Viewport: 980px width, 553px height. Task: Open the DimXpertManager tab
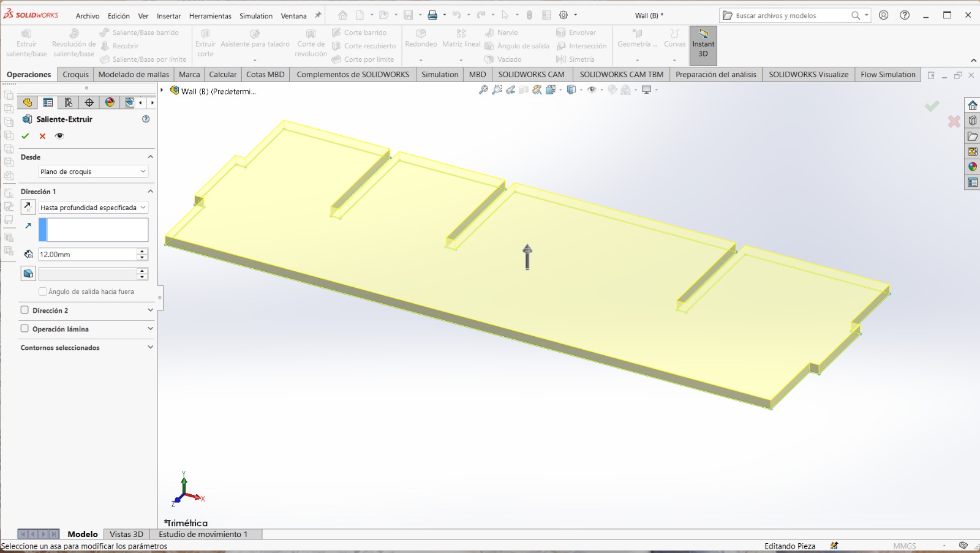89,102
